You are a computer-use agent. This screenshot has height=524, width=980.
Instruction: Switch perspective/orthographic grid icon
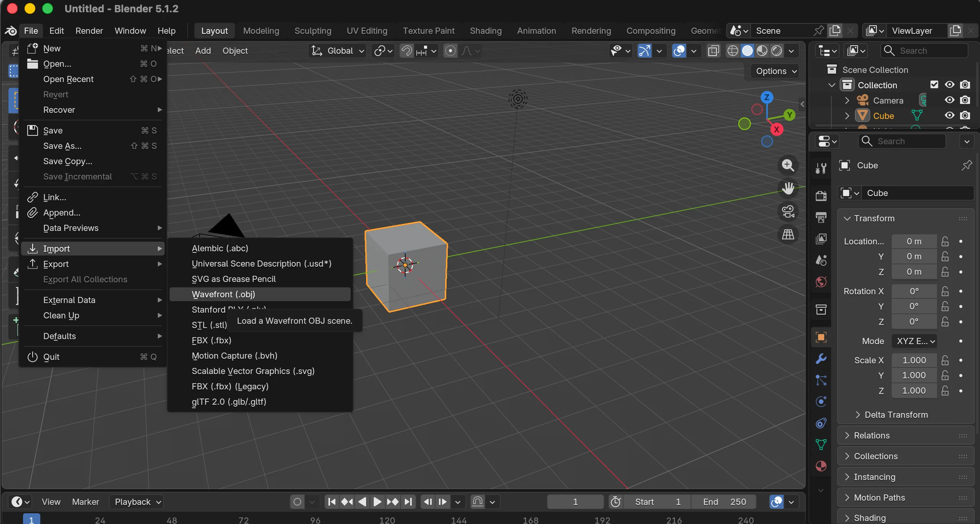pyautogui.click(x=788, y=234)
